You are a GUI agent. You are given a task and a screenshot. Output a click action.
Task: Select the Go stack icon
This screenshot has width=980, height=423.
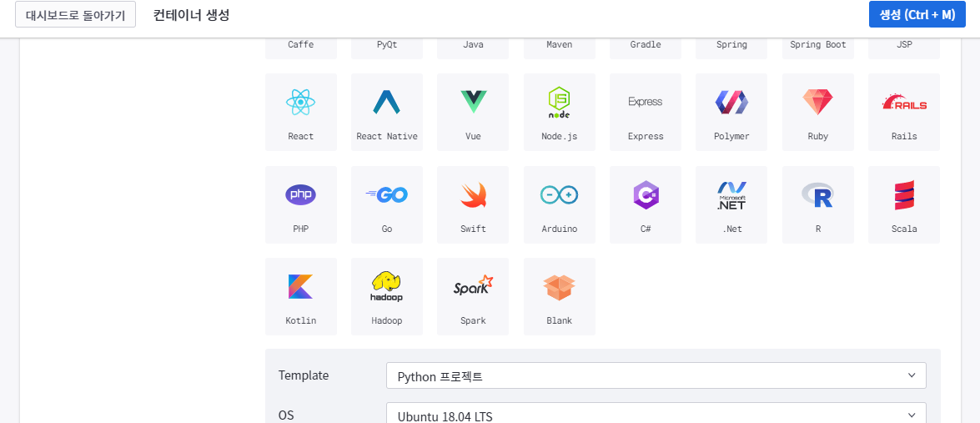tap(386, 195)
